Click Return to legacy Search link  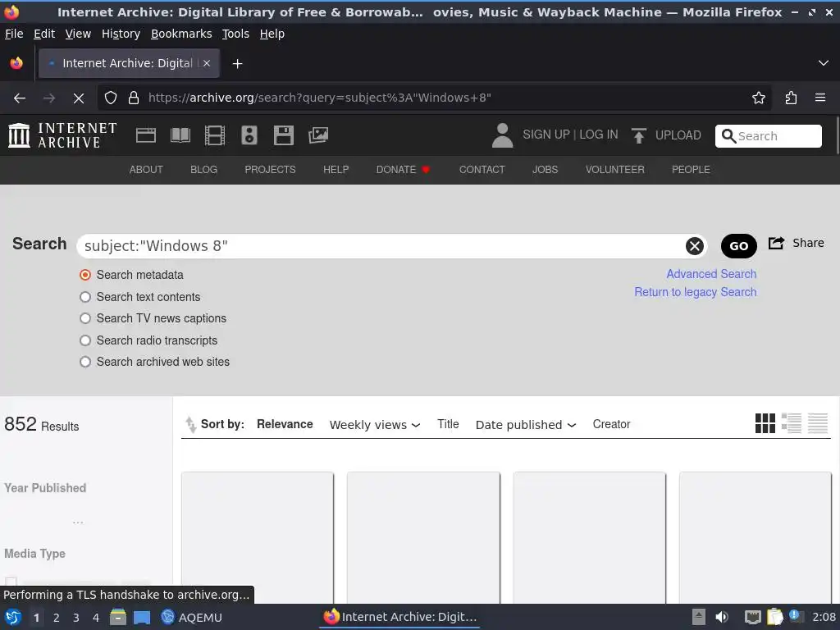coord(696,292)
